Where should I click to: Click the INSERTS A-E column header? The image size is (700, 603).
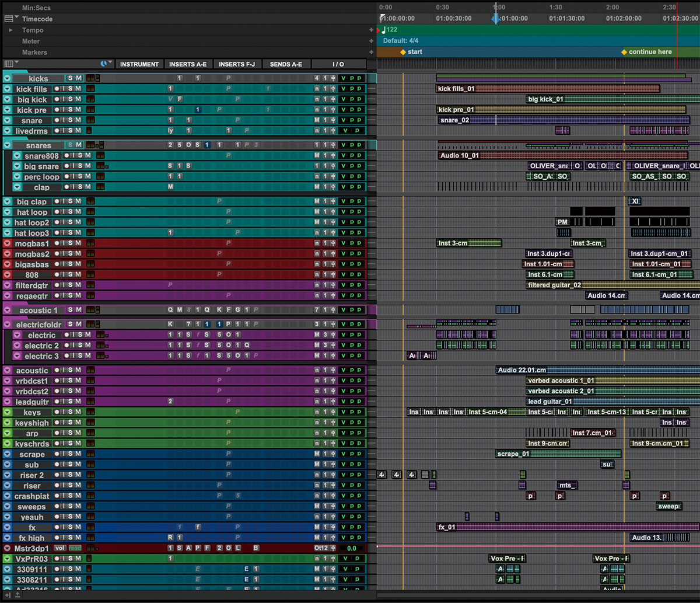coord(188,64)
